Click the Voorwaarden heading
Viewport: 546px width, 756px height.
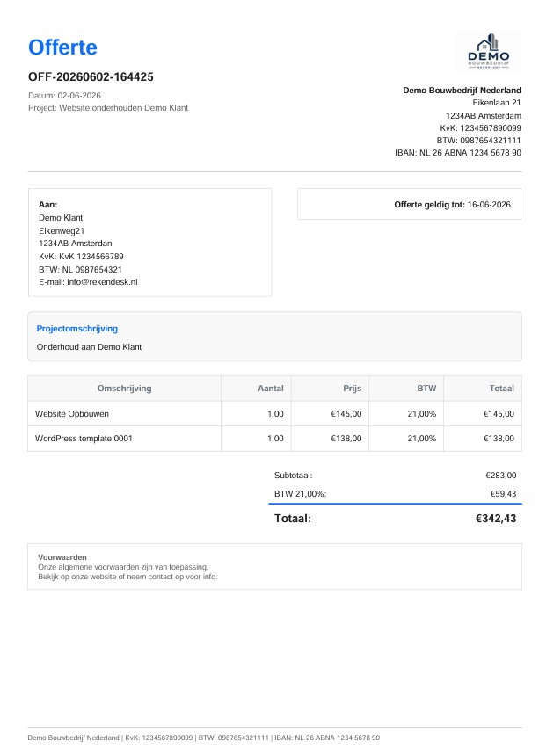[x=62, y=557]
